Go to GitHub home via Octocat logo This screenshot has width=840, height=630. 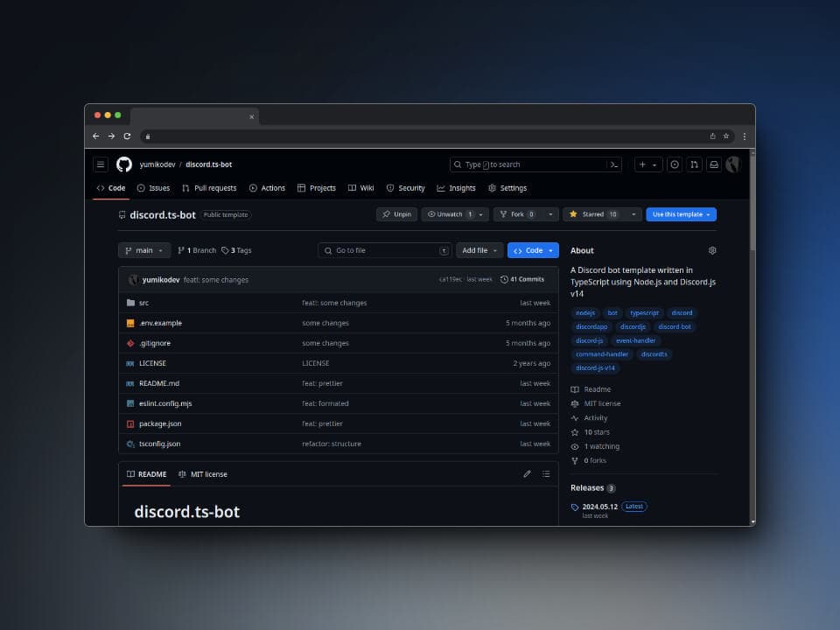click(x=123, y=164)
